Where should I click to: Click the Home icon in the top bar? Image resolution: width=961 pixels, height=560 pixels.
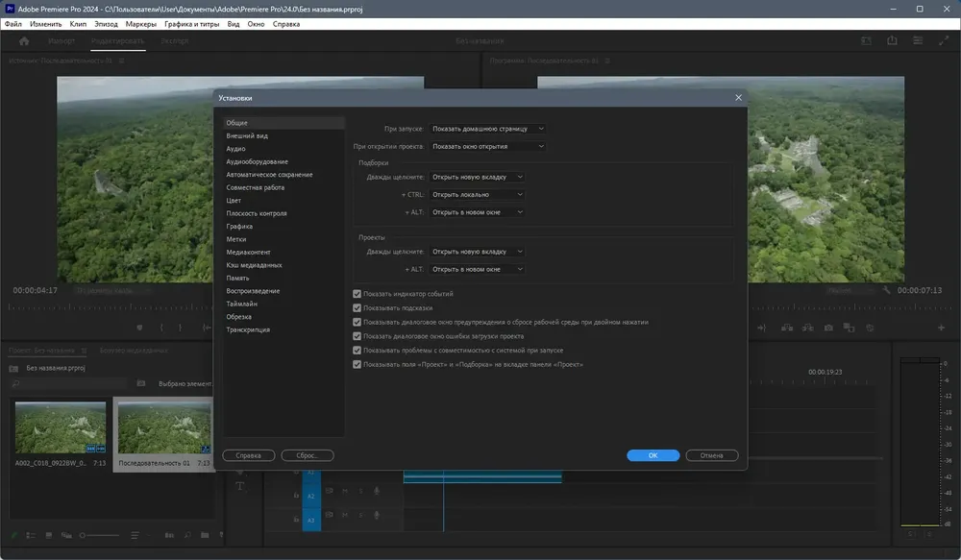tap(25, 41)
